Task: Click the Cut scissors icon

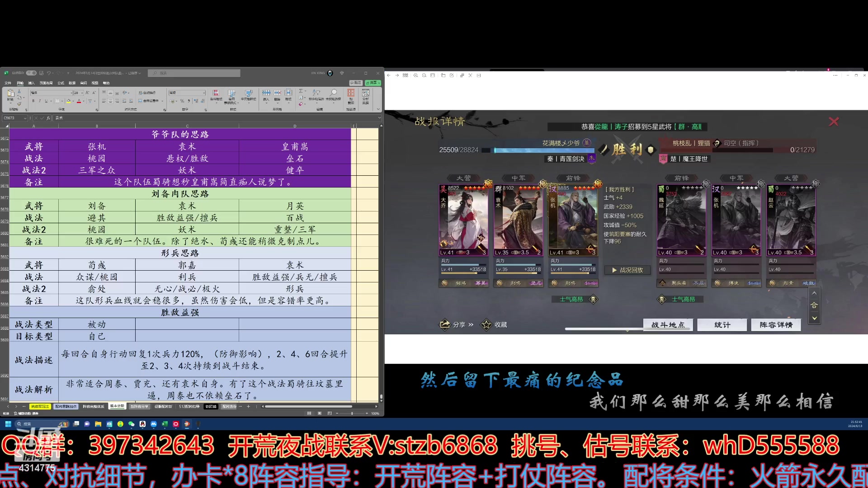Action: point(19,91)
